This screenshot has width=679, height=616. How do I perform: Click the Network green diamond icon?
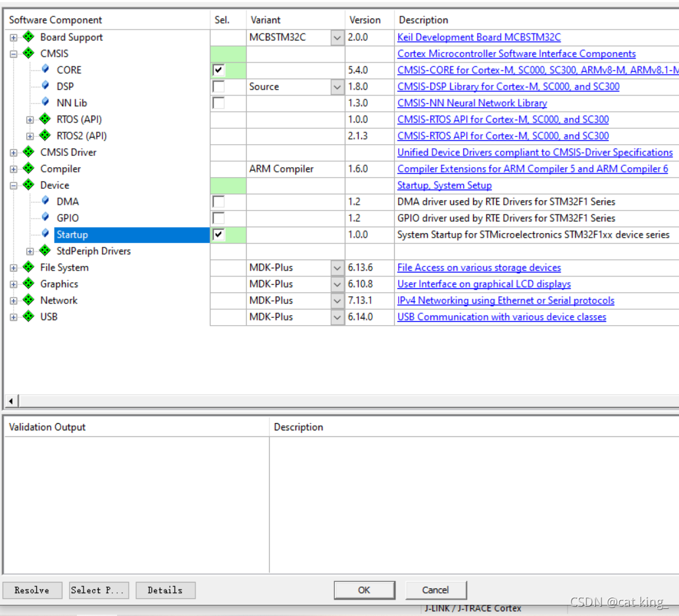click(28, 300)
